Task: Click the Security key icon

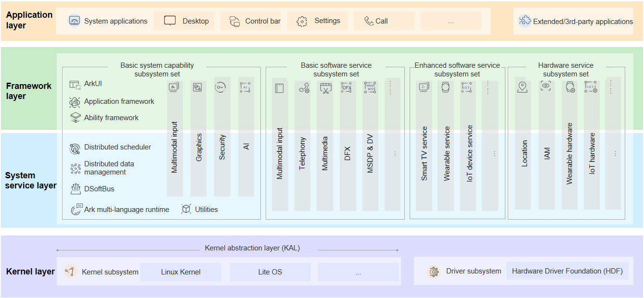Action: tap(220, 87)
